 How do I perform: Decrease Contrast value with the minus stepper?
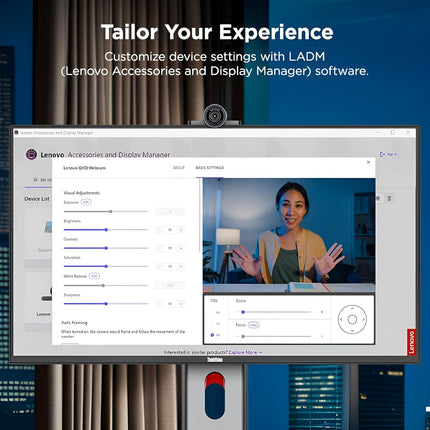[159, 248]
